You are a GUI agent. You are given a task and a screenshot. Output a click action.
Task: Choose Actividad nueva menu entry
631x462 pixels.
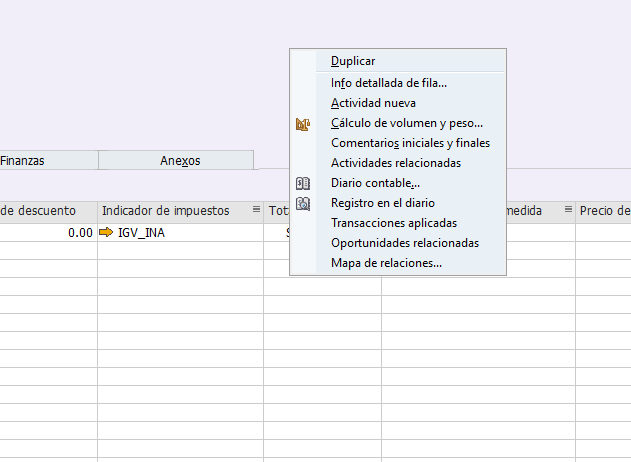pyautogui.click(x=373, y=103)
